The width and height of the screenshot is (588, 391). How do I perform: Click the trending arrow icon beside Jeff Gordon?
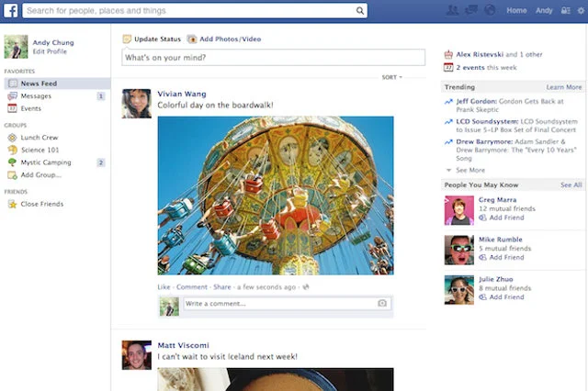pos(448,102)
